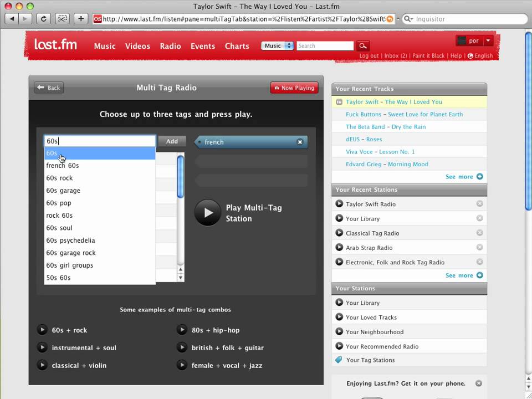532x399 pixels.
Task: Play the female + vocal + jazz combo
Action: (182, 365)
